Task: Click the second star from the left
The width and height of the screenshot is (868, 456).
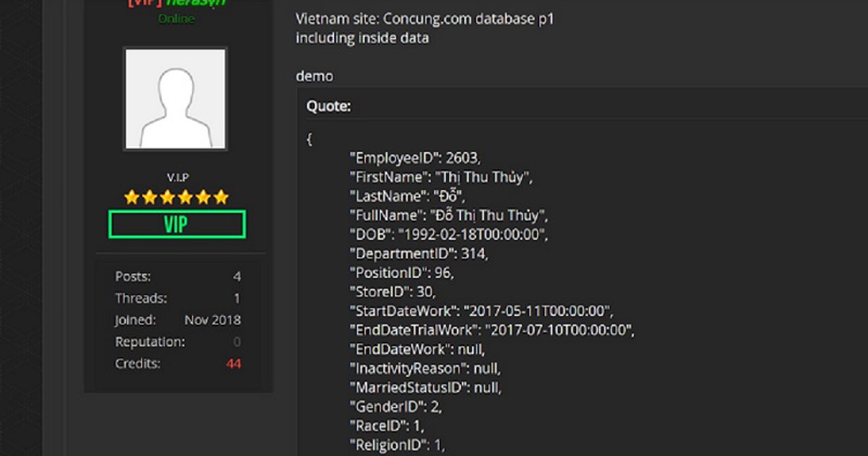Action: pyautogui.click(x=149, y=195)
